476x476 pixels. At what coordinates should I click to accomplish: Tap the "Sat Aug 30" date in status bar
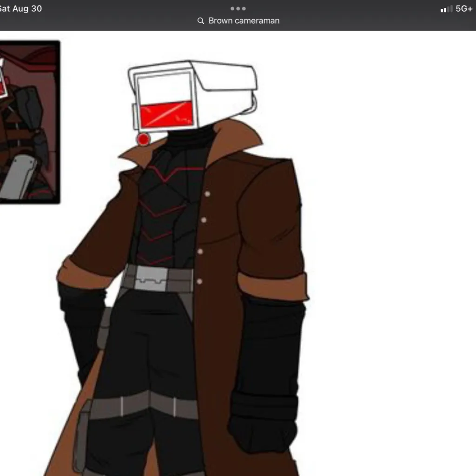(20, 9)
